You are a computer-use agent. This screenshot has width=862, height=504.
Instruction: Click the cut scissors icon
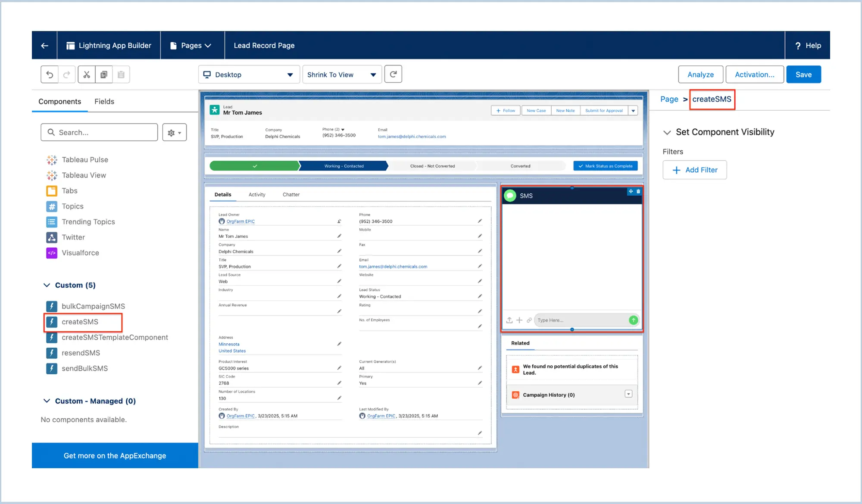point(87,75)
